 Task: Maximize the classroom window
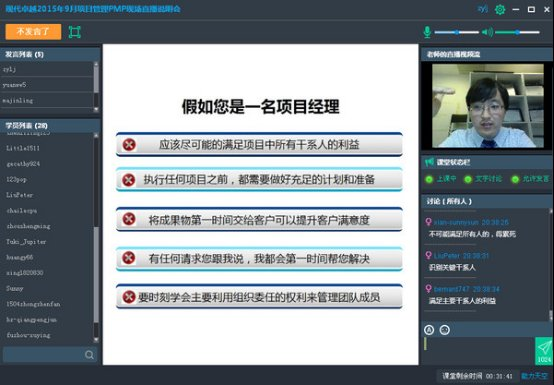pyautogui.click(x=531, y=9)
